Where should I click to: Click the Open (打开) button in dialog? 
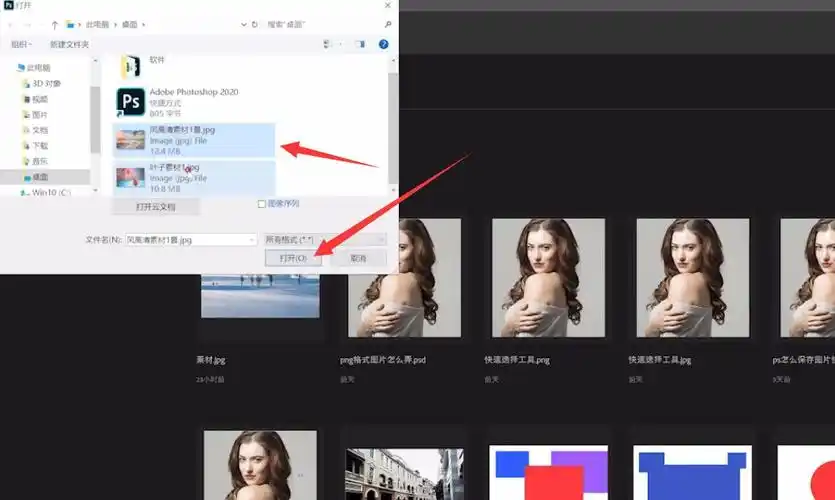click(x=293, y=258)
